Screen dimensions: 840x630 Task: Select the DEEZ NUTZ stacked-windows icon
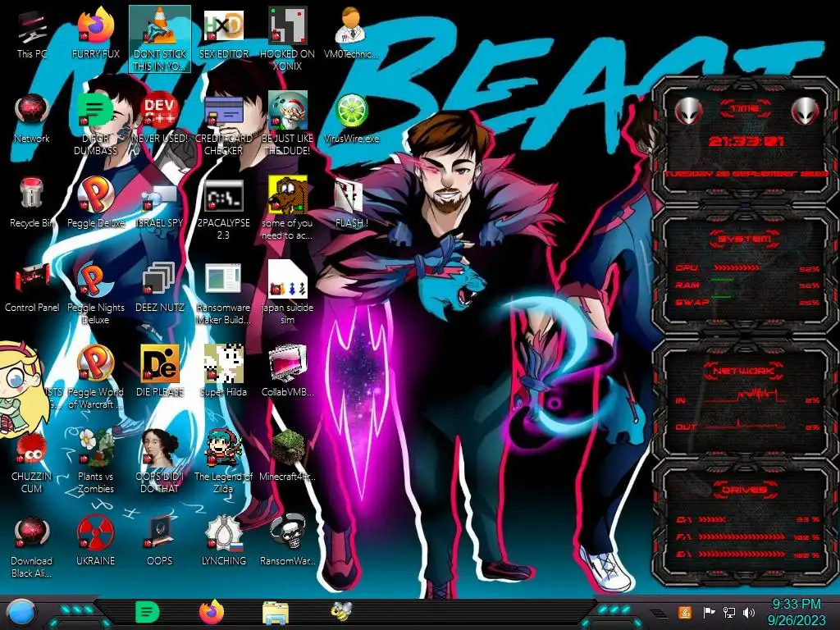click(x=160, y=288)
